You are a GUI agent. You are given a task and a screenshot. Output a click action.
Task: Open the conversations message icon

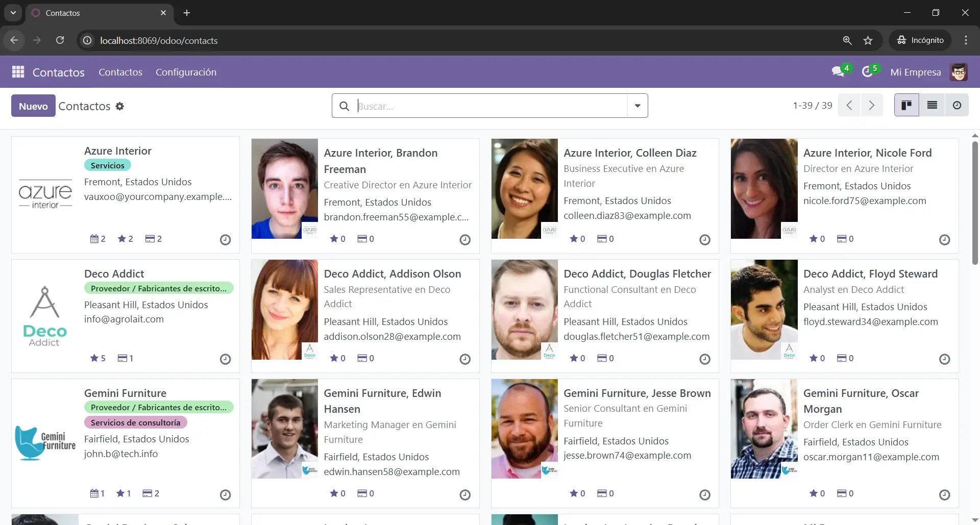[838, 72]
